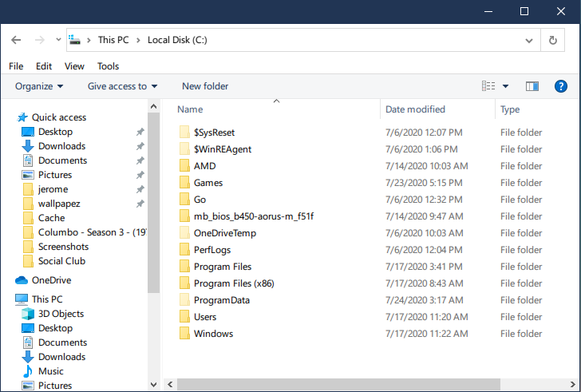This screenshot has height=392, width=581.
Task: Select the Games folder icon
Action: point(184,182)
